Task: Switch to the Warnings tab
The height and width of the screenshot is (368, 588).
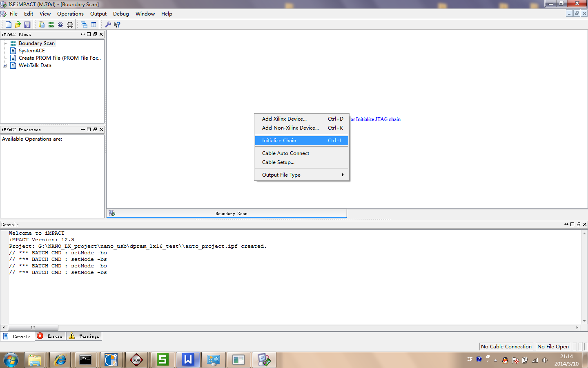Action: point(84,336)
